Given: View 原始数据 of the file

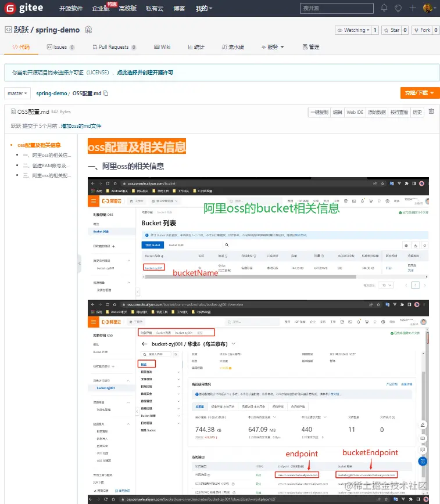Looking at the screenshot, I should click(377, 112).
